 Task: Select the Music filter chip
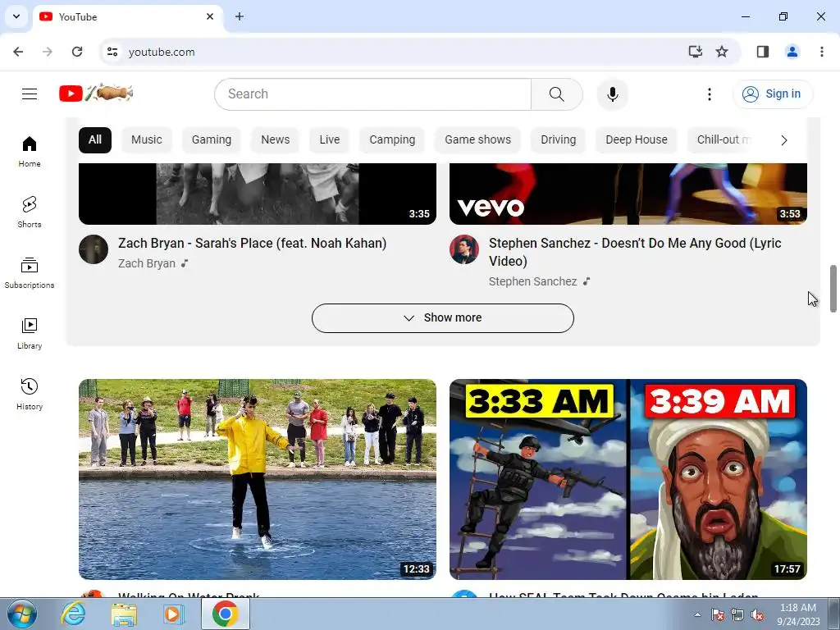click(x=146, y=139)
